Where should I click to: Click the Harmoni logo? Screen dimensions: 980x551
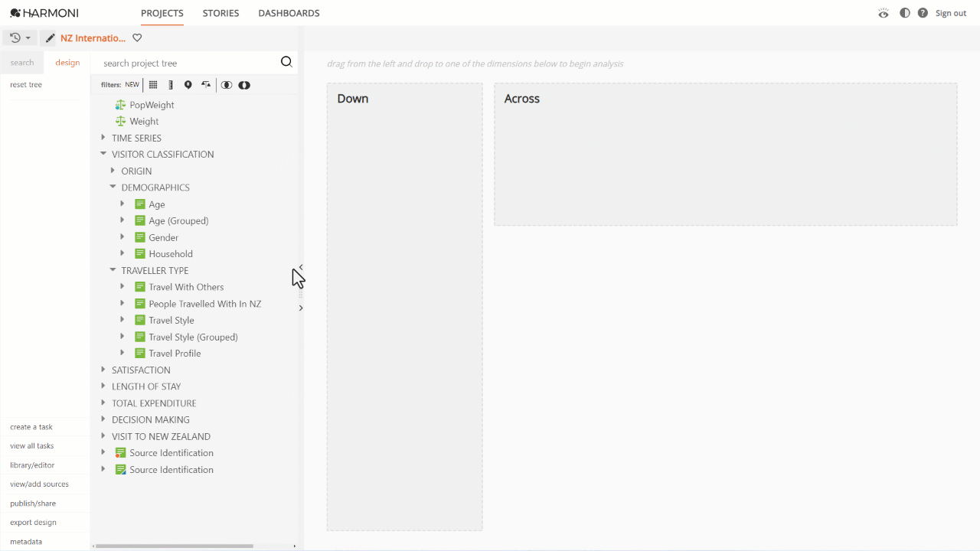coord(44,13)
